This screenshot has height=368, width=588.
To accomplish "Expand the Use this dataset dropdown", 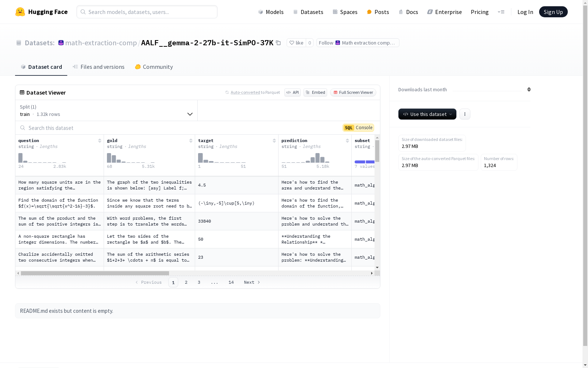I will tap(427, 114).
